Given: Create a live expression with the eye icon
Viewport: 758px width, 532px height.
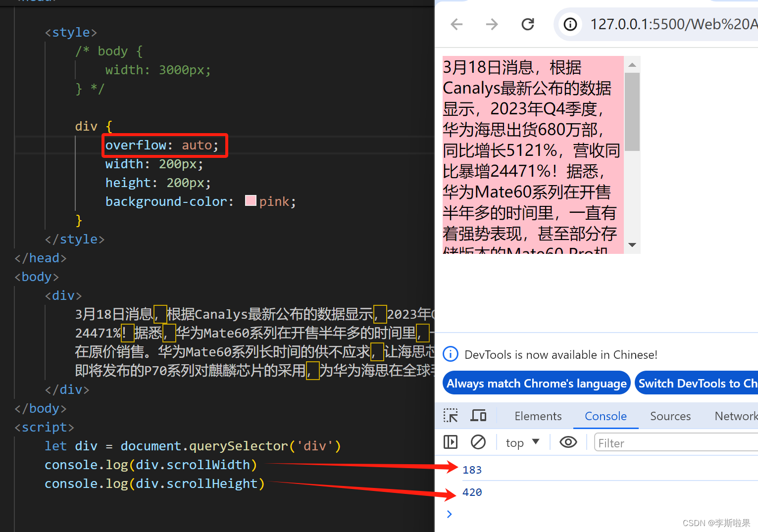Looking at the screenshot, I should click(568, 442).
